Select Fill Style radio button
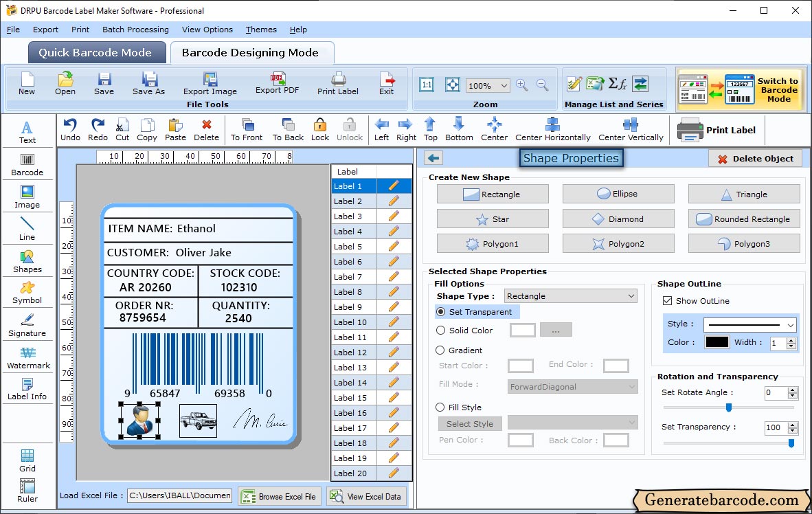 tap(440, 407)
